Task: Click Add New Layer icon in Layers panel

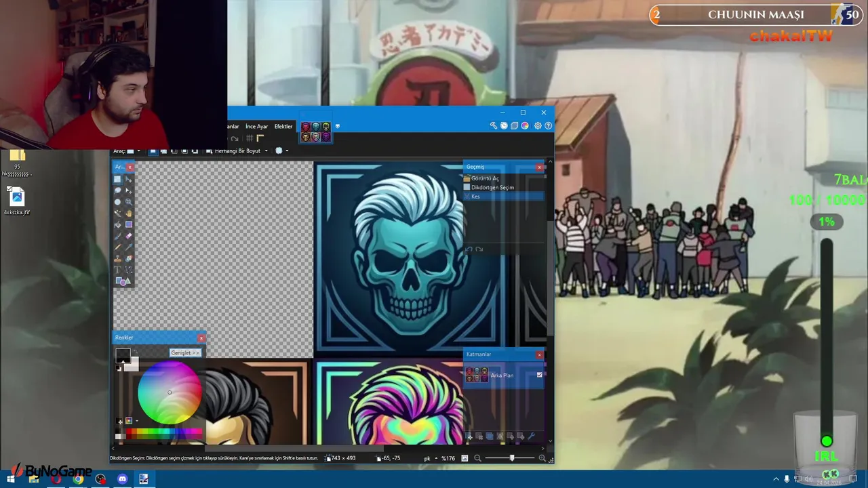Action: click(469, 436)
